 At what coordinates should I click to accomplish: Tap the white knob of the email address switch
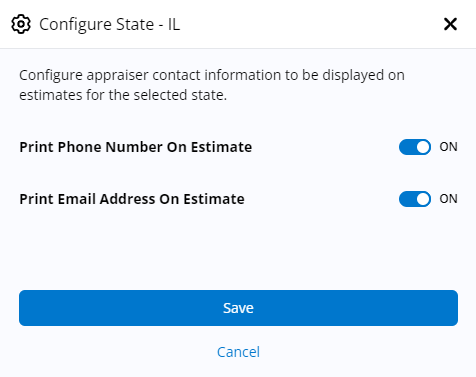[423, 199]
